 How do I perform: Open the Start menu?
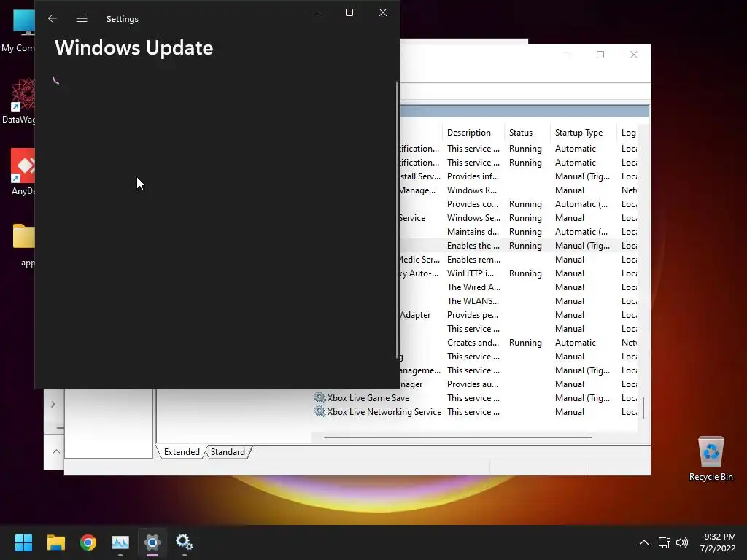click(x=23, y=542)
